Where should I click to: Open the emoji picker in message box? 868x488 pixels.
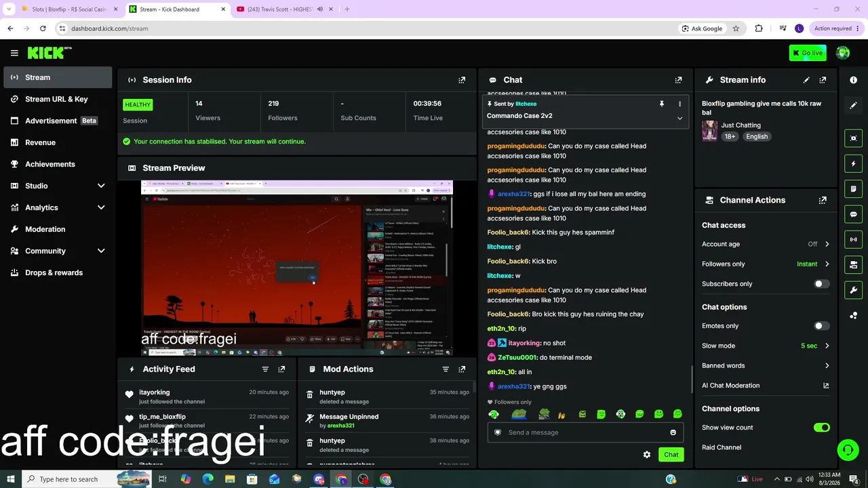click(x=673, y=432)
